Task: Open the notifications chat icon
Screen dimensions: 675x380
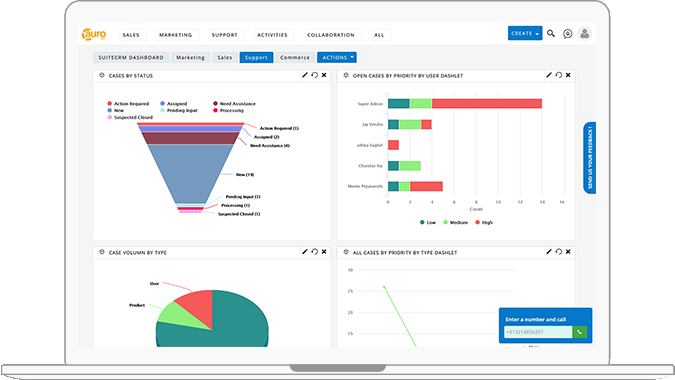Action: coord(567,34)
